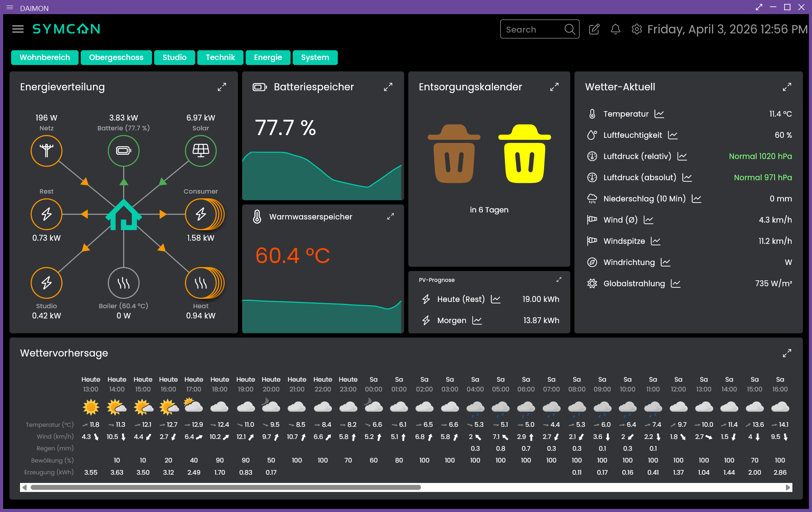
Task: Select the Solar panel circle icon
Action: click(x=200, y=151)
